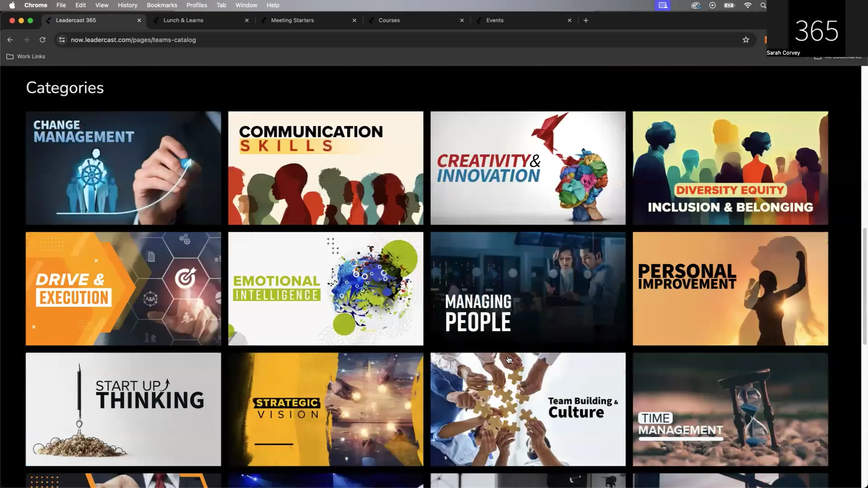Open the History menu

point(127,5)
